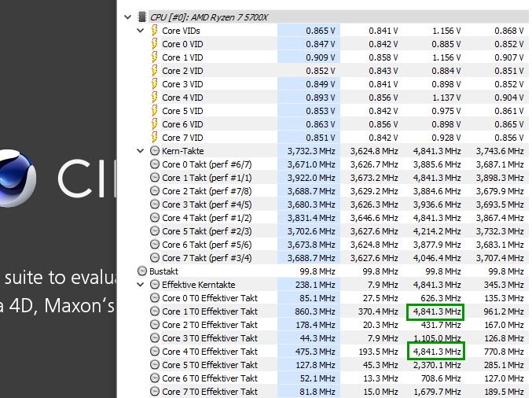Click Core 1 Takt current value 3,922.0 MHz
The width and height of the screenshot is (532, 398).
point(311,178)
